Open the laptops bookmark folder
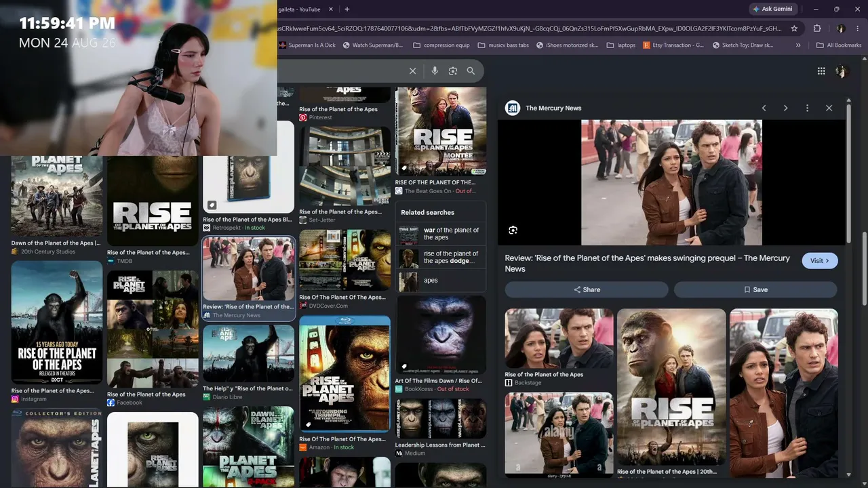Viewport: 868px width, 488px height. pos(621,45)
